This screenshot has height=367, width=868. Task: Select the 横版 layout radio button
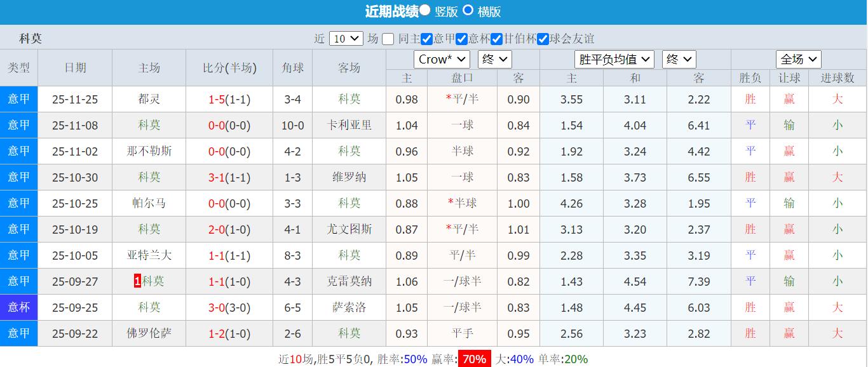pyautogui.click(x=468, y=10)
